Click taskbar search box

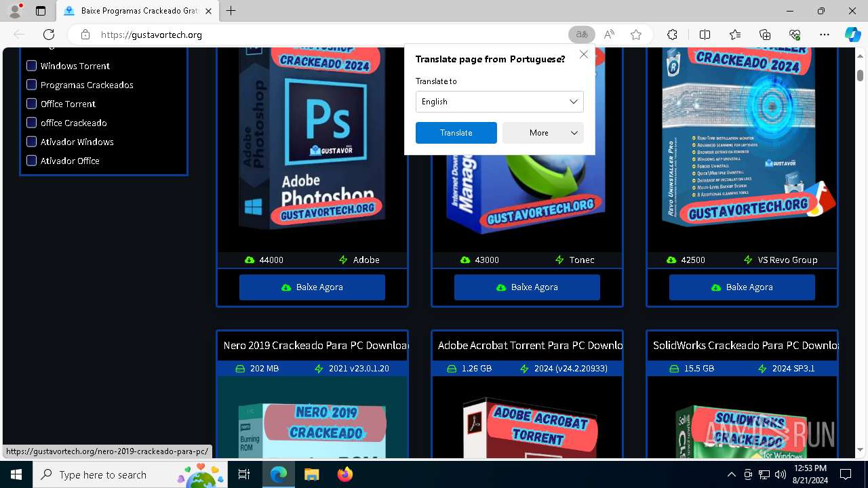tap(132, 474)
